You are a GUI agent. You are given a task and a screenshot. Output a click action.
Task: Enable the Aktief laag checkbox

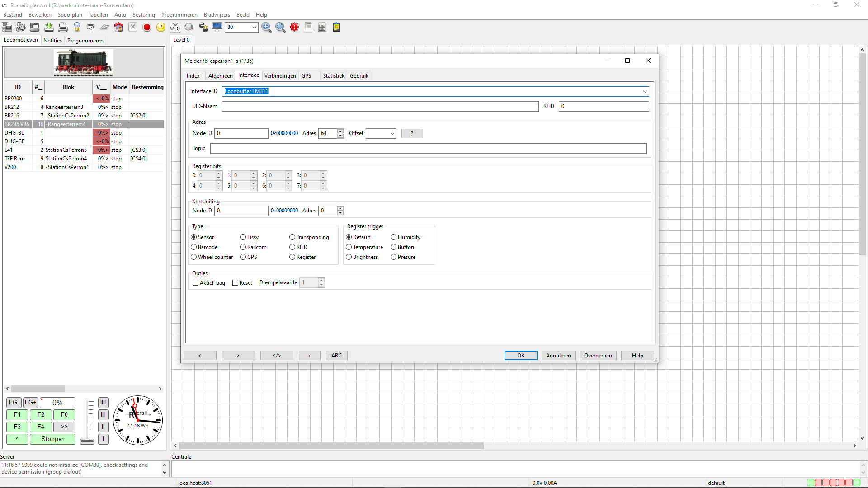(196, 283)
